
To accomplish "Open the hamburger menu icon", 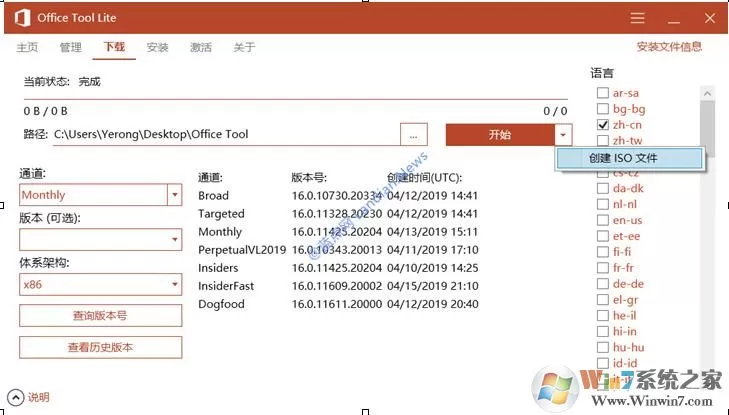I will [x=637, y=18].
